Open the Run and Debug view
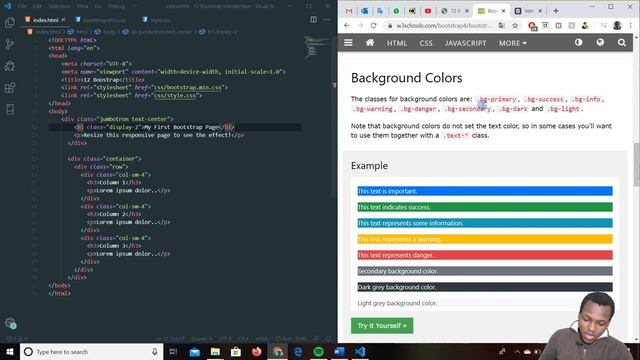 tap(10, 66)
